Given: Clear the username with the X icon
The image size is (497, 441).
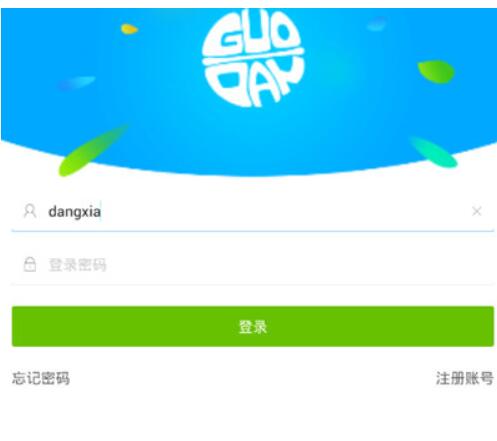Looking at the screenshot, I should [477, 211].
